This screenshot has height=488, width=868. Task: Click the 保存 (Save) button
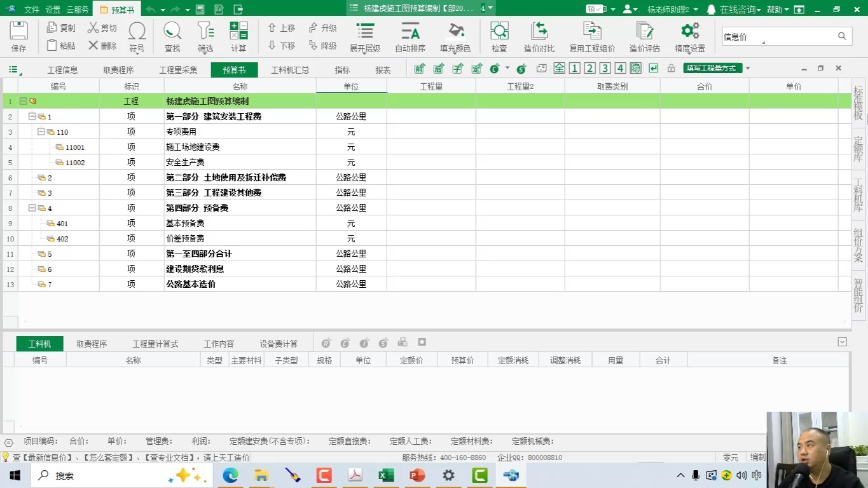pyautogui.click(x=18, y=36)
